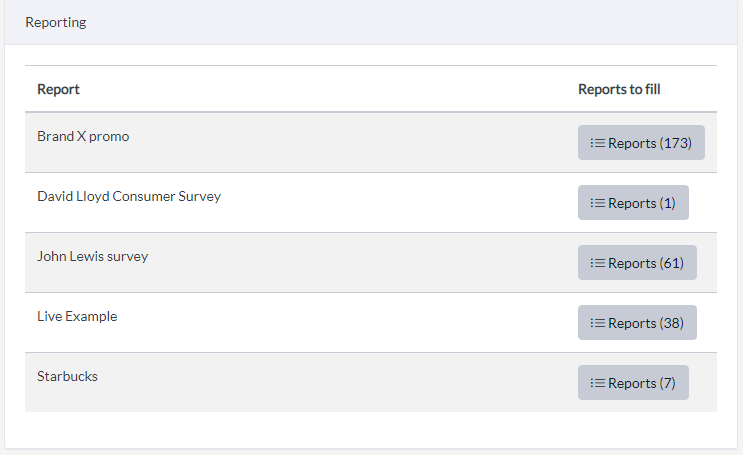743x455 pixels.
Task: Select the Live Example report name
Action: coord(77,317)
